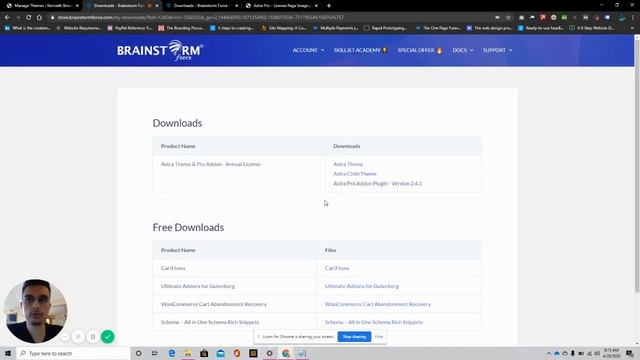Image resolution: width=640 pixels, height=360 pixels.
Task: Reload the page
Action: click(x=29, y=18)
